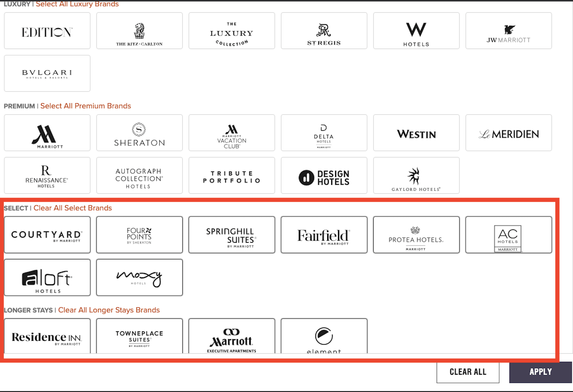This screenshot has height=392, width=573.
Task: Select the Gaylord Hotels brand logo
Action: click(x=416, y=175)
